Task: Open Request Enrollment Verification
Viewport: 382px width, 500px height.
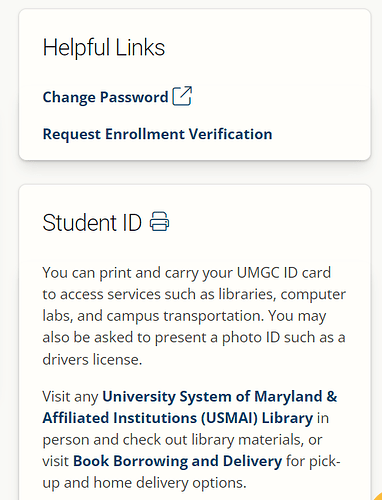Action: tap(157, 134)
